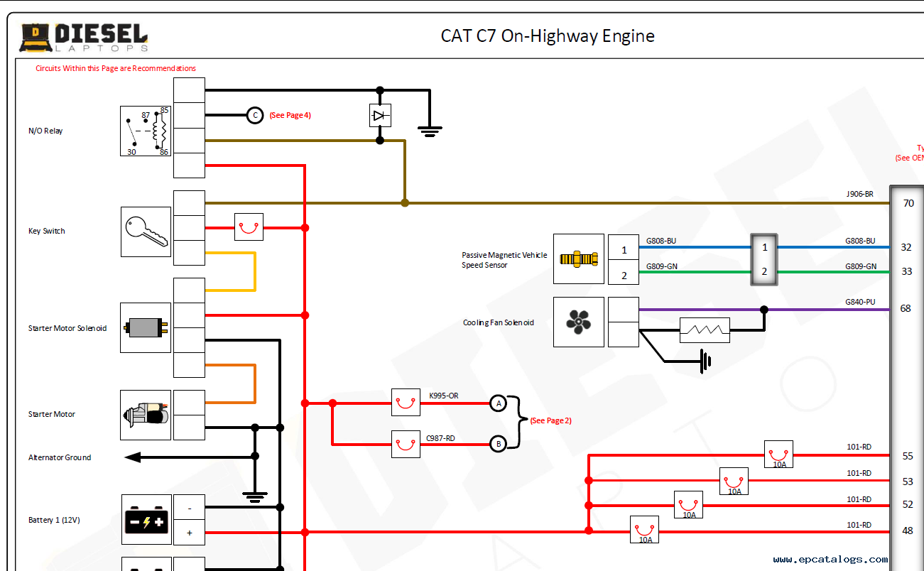This screenshot has height=571, width=924.
Task: Select the Cooling Fan Solenoid fan icon
Action: click(579, 322)
